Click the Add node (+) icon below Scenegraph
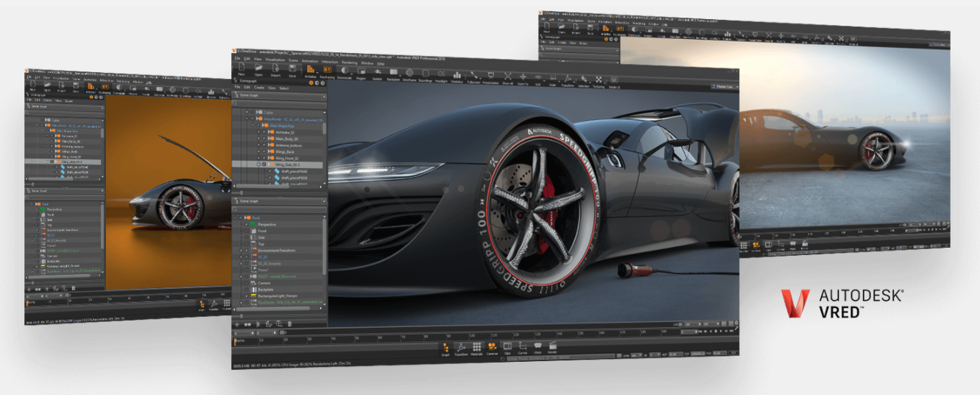 click(x=237, y=324)
